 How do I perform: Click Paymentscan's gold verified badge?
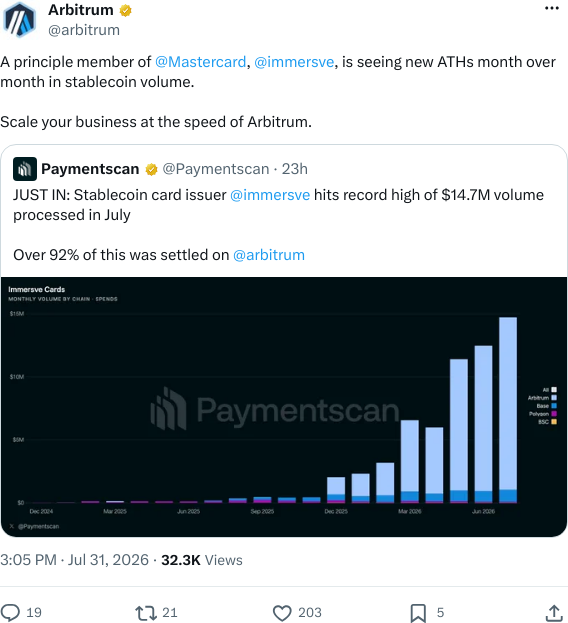click(151, 170)
